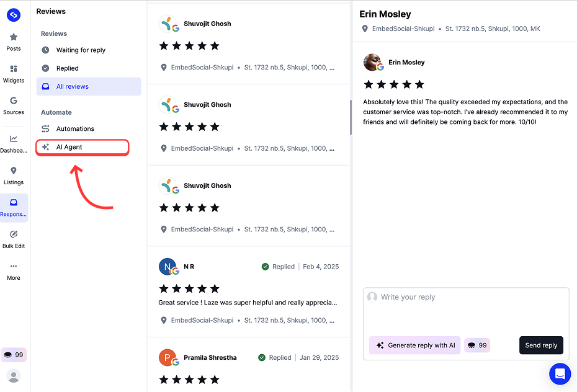Screen dimensions: 577x392
Task: Open the chat support bubble
Action: pos(560,374)
